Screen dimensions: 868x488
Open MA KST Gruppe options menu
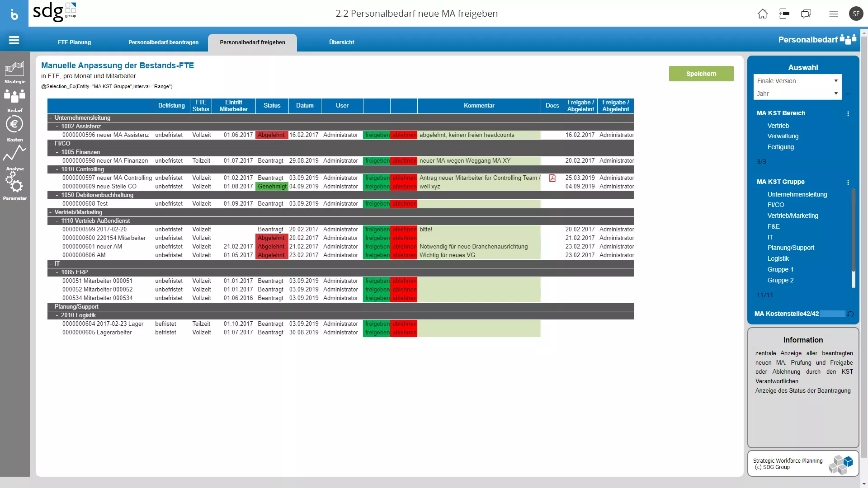[x=848, y=183]
